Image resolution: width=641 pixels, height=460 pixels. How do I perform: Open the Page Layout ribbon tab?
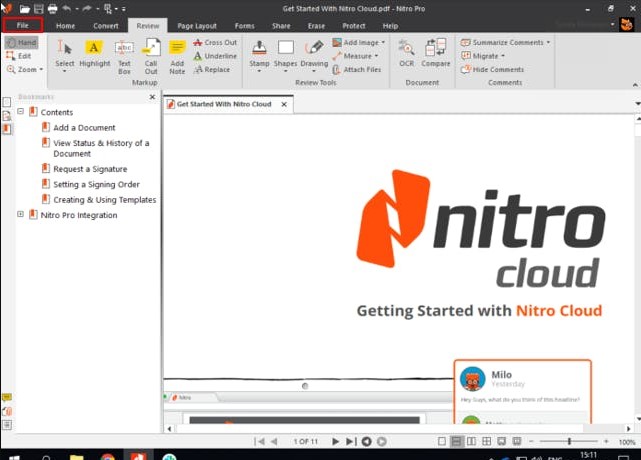click(197, 26)
